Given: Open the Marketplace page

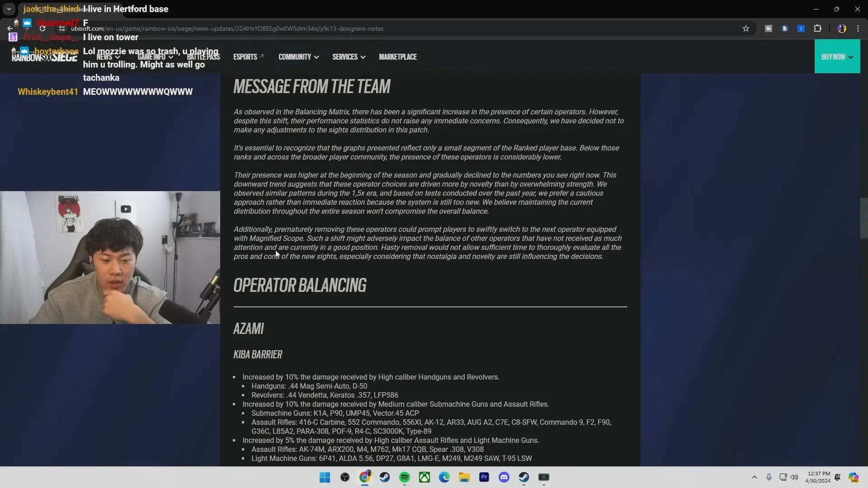Looking at the screenshot, I should [x=398, y=57].
